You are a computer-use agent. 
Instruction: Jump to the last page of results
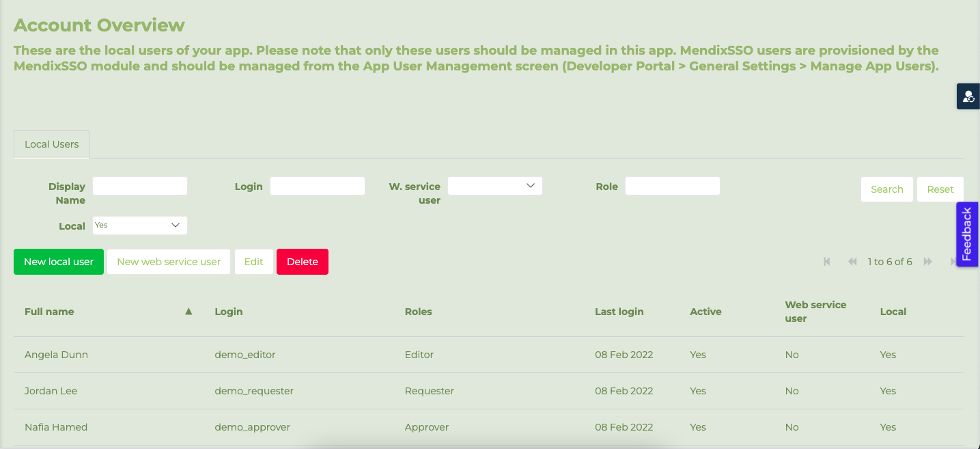[953, 261]
